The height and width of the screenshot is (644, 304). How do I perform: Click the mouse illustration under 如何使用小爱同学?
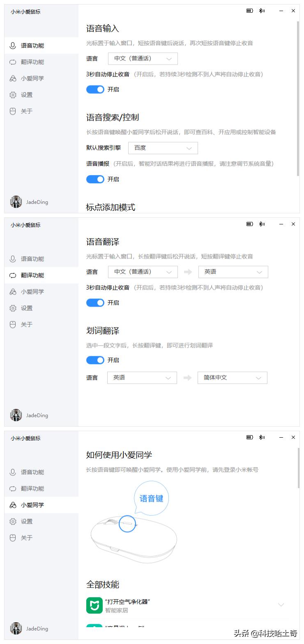[134, 540]
